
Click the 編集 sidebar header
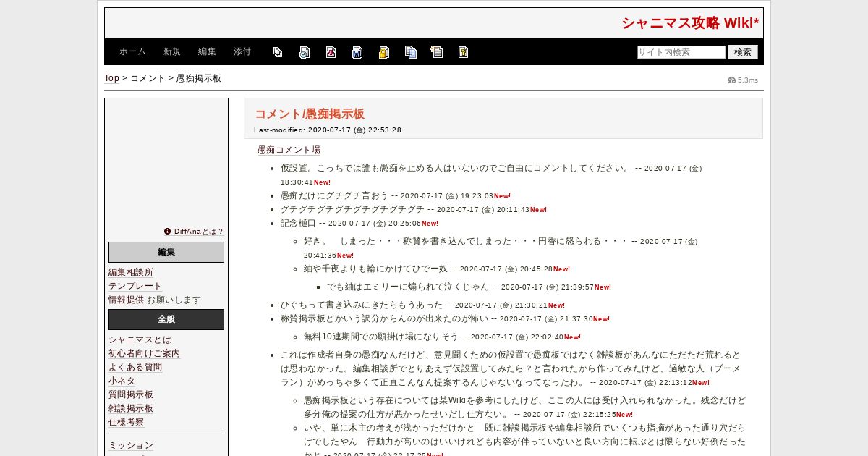(x=166, y=252)
